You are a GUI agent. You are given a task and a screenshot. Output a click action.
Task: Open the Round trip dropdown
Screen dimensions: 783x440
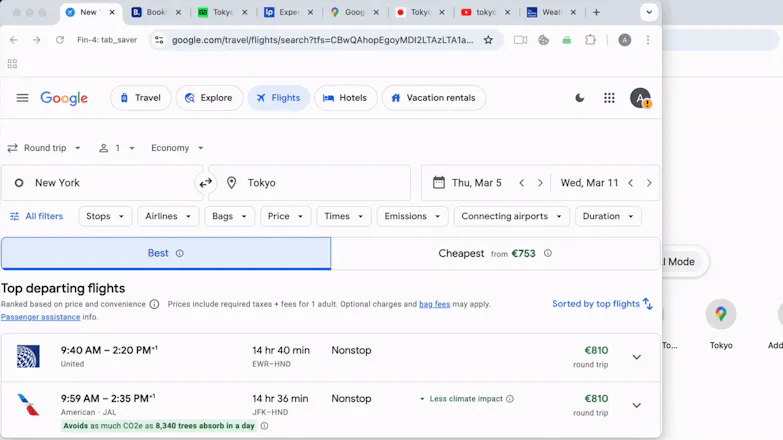[x=44, y=148]
